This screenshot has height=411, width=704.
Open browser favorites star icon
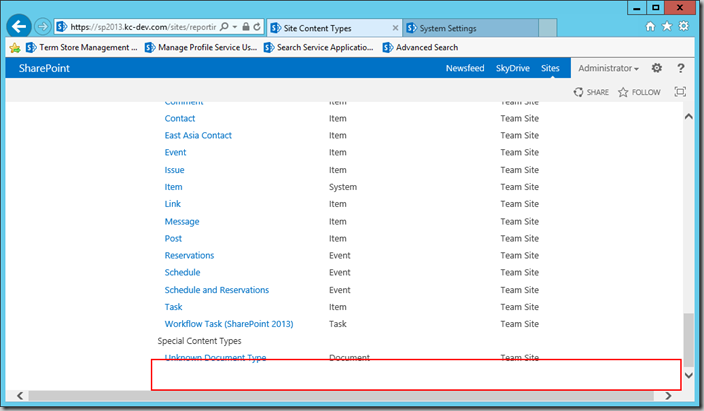667,27
